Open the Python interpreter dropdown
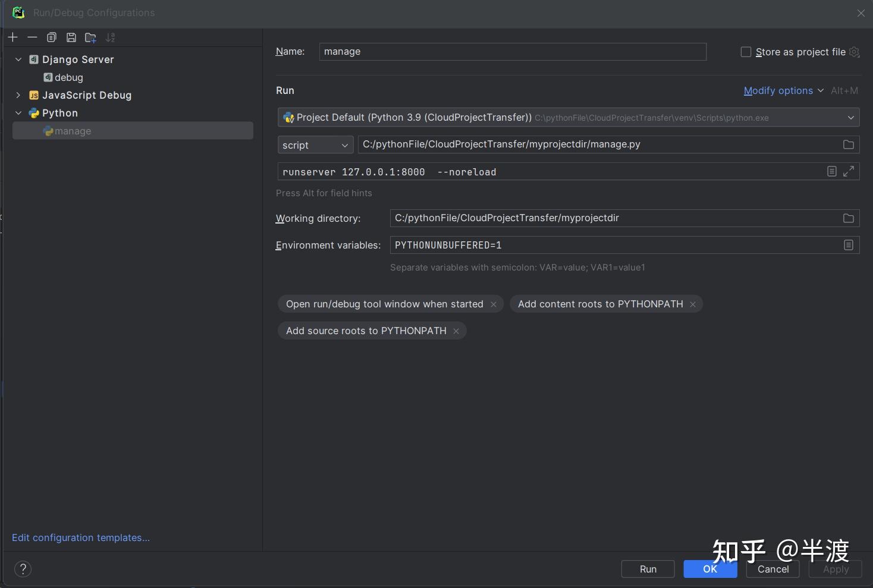 (851, 117)
